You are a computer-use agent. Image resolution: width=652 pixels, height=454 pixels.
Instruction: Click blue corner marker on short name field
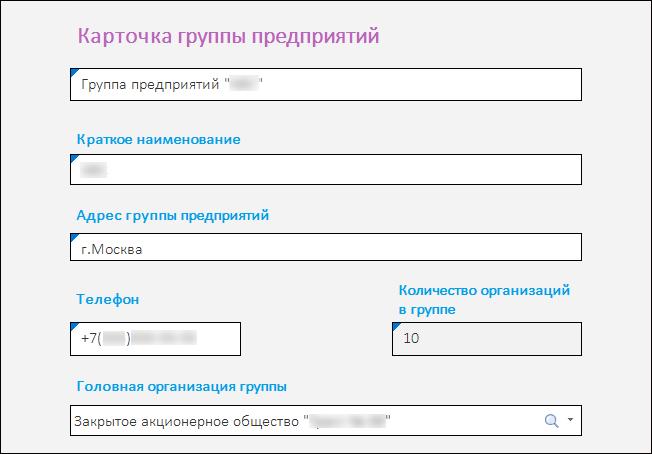(x=73, y=158)
